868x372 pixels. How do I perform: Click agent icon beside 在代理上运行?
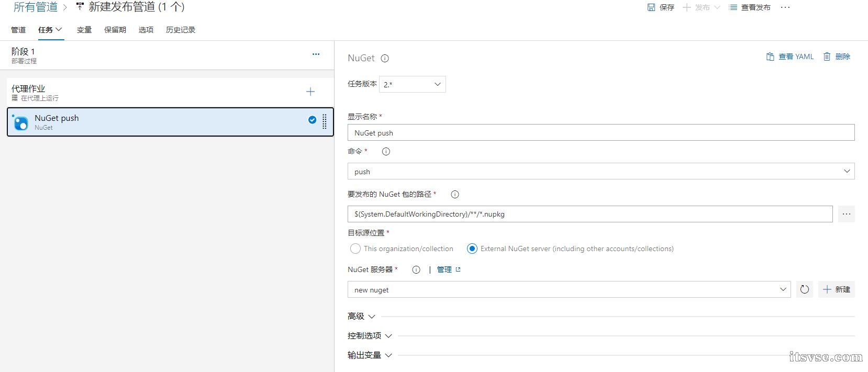15,98
